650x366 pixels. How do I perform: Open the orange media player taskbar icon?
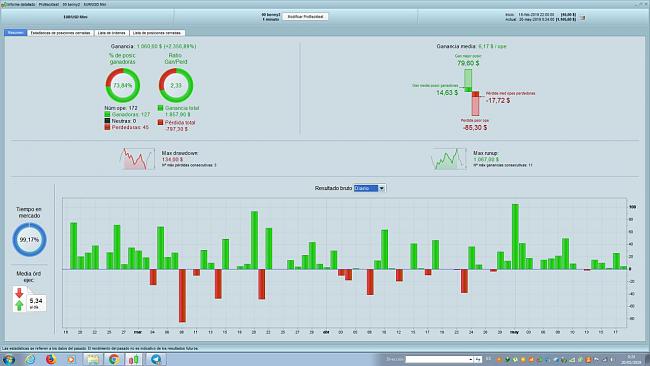point(71,359)
